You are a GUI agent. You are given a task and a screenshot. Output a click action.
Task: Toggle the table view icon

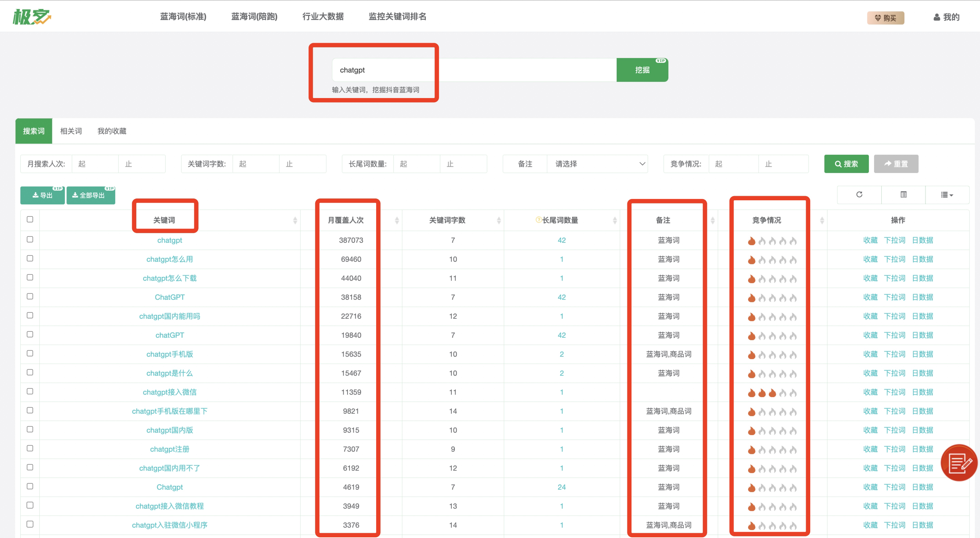[x=903, y=194]
